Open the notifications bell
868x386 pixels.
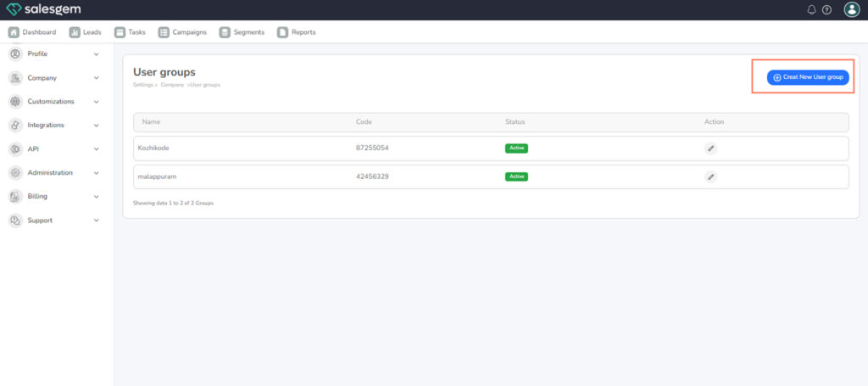(811, 10)
